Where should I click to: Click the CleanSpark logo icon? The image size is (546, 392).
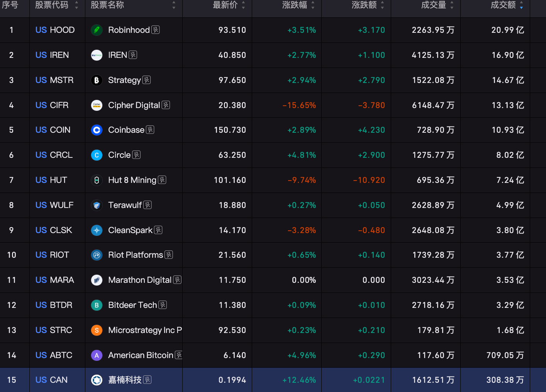pos(97,230)
